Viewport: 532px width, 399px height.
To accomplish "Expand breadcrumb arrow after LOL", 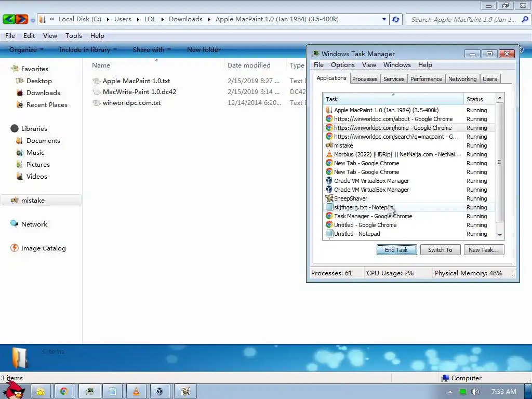I will click(x=162, y=19).
